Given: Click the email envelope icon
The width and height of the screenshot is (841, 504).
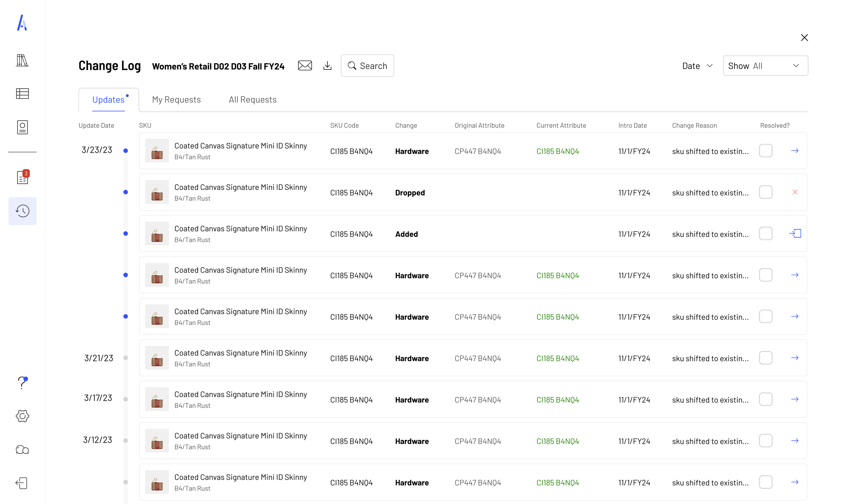Looking at the screenshot, I should [304, 66].
